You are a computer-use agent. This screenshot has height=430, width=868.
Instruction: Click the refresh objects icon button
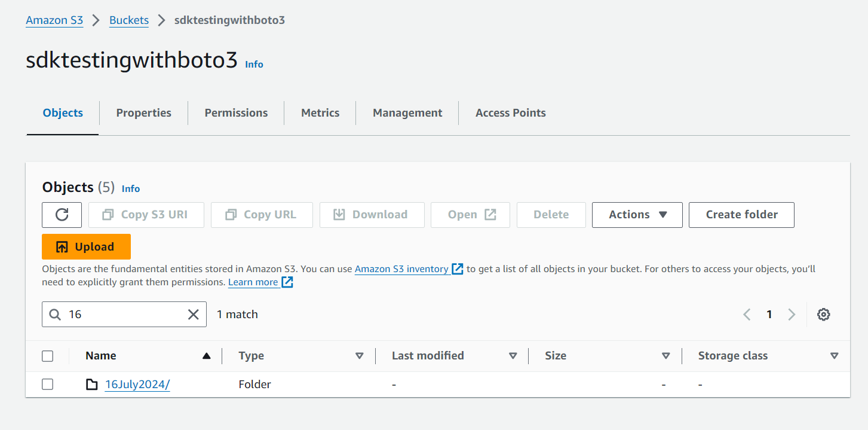[x=62, y=215]
